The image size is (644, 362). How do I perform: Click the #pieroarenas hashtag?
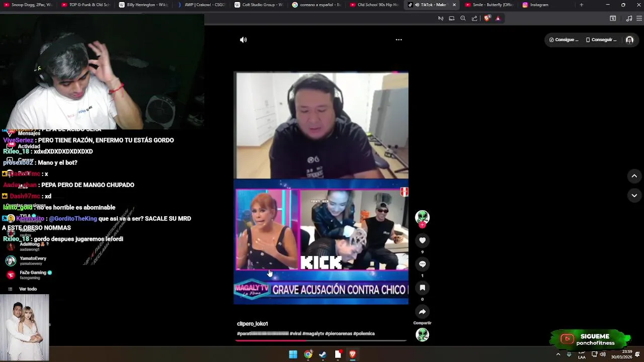(x=339, y=333)
